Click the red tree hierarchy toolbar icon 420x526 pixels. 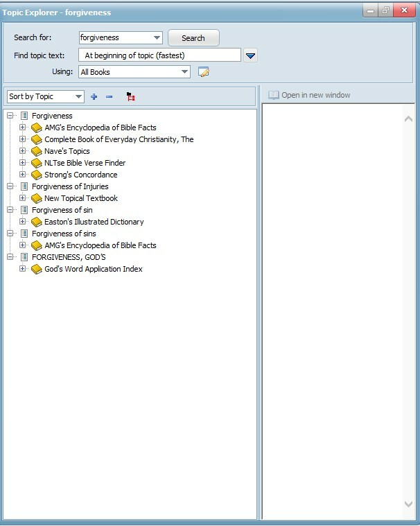coord(130,97)
